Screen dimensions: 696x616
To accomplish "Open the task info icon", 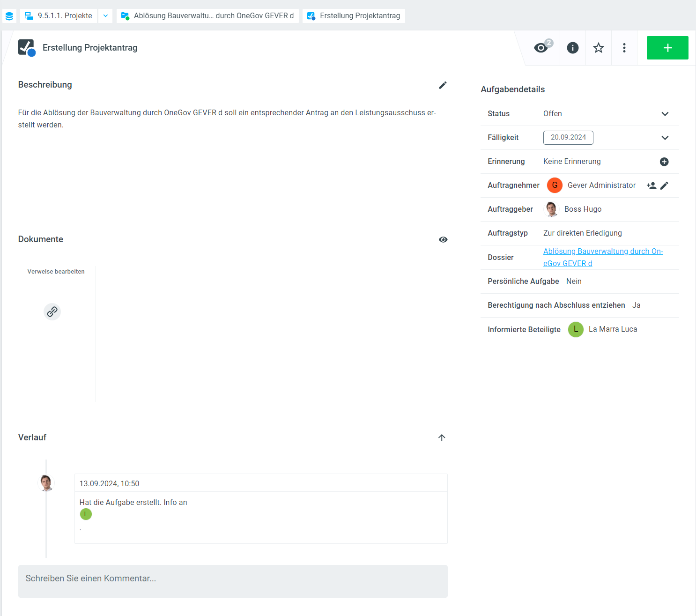I will click(572, 48).
